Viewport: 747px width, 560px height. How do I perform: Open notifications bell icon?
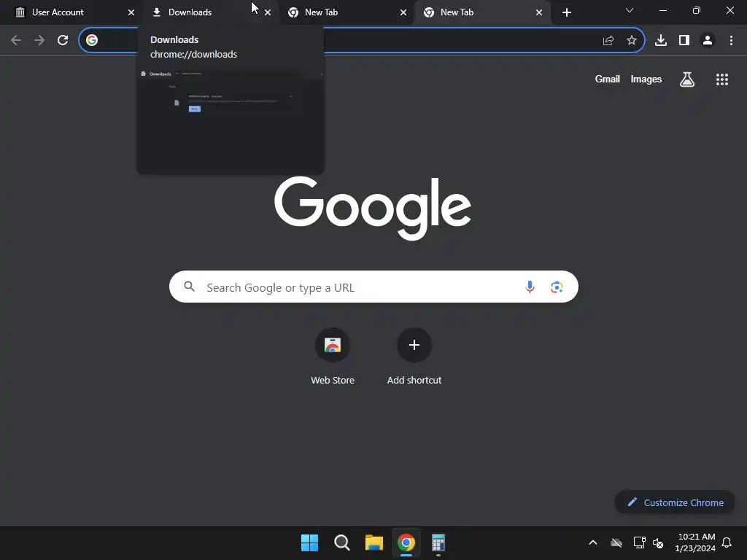[x=727, y=542]
